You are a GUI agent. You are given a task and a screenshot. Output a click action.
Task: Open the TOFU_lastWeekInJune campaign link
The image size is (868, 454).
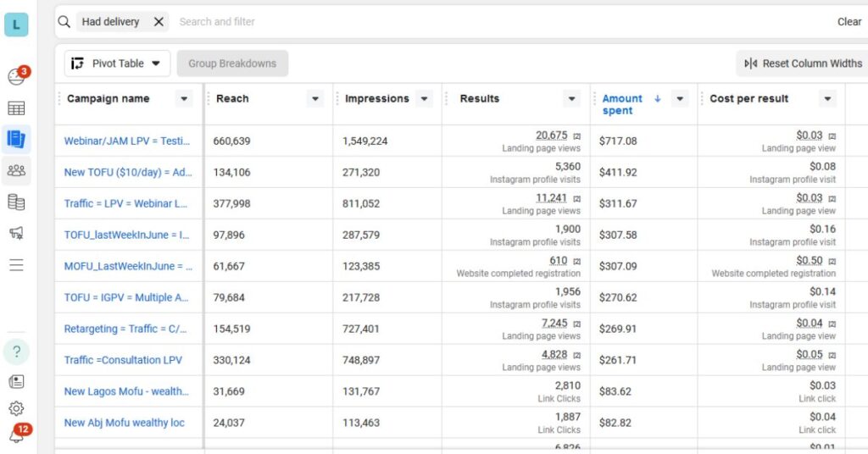pyautogui.click(x=127, y=235)
